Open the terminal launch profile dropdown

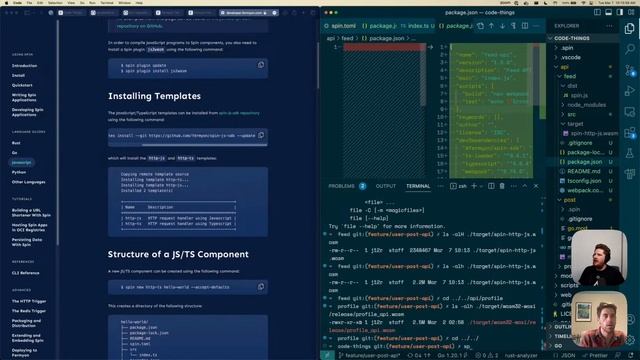click(x=481, y=186)
